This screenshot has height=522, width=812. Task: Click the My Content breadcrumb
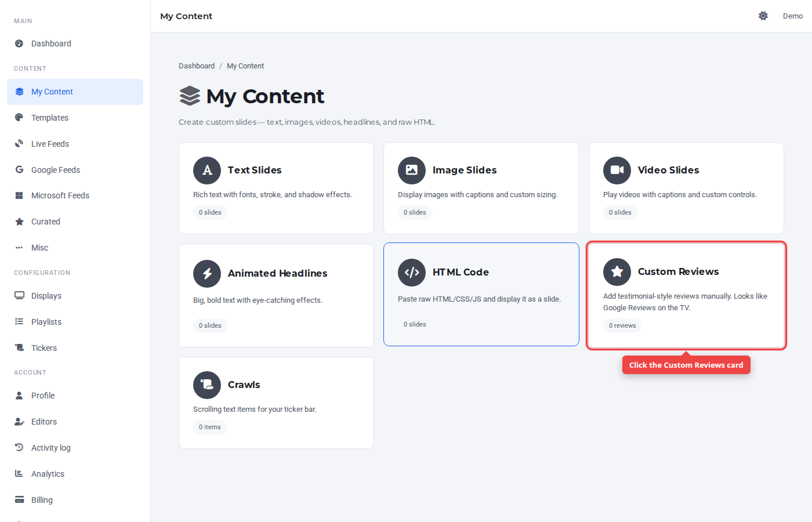[x=245, y=66]
